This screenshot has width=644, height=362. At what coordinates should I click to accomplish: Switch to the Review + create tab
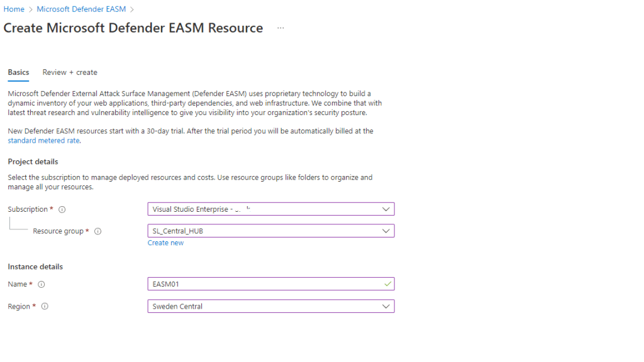click(x=70, y=72)
